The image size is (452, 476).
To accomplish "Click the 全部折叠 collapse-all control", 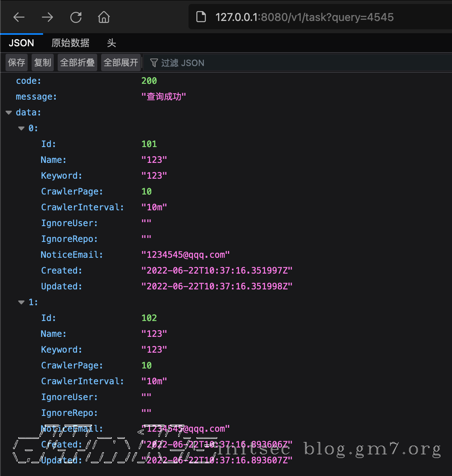I will tap(77, 62).
